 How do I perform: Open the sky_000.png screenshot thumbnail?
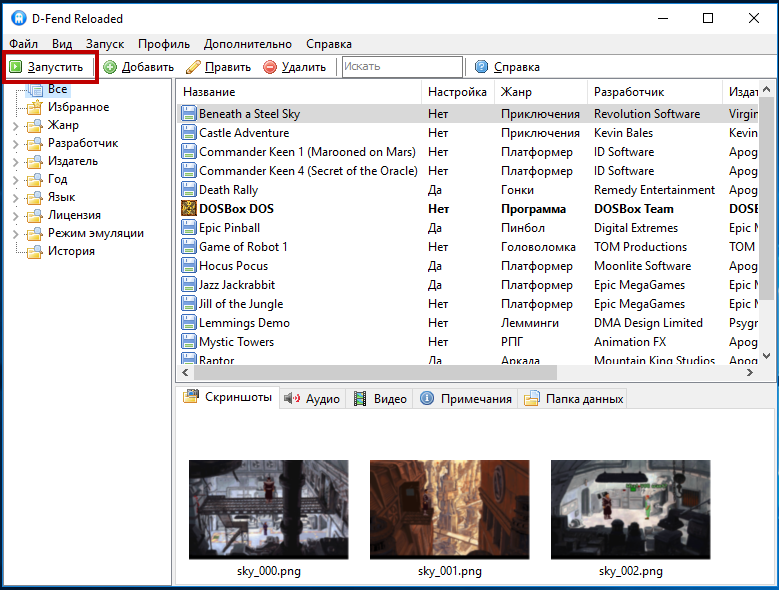click(x=268, y=510)
